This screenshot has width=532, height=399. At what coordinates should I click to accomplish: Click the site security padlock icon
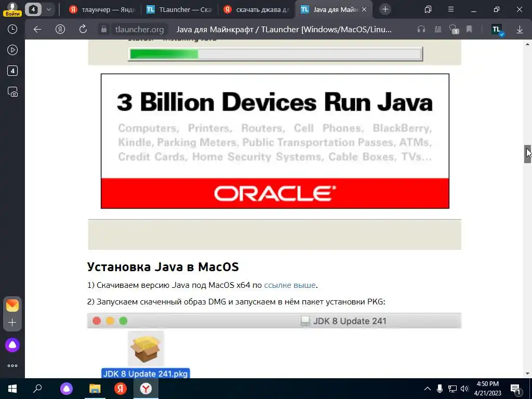(x=104, y=30)
